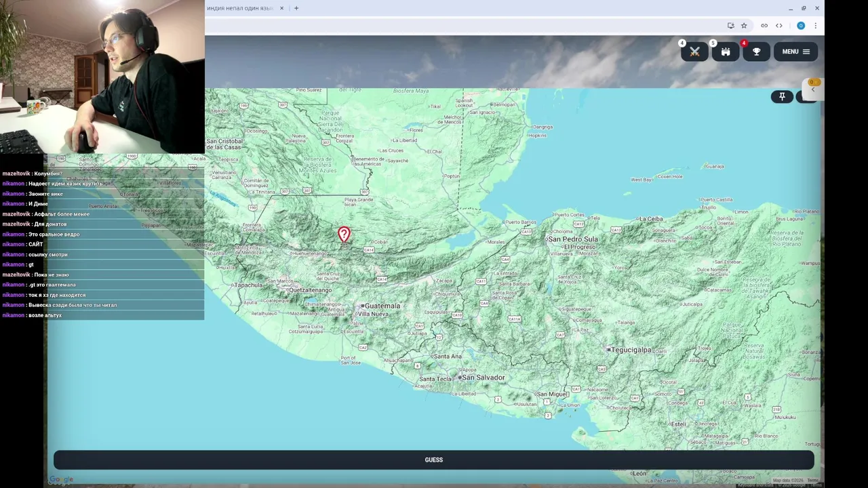Minimize the browser window
Image resolution: width=868 pixels, height=488 pixels.
pyautogui.click(x=791, y=8)
